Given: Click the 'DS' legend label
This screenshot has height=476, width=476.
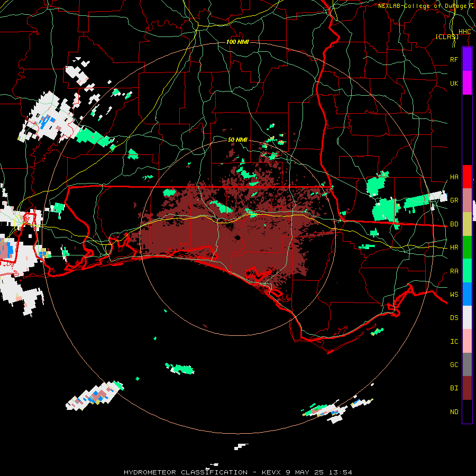Looking at the screenshot, I should [454, 318].
